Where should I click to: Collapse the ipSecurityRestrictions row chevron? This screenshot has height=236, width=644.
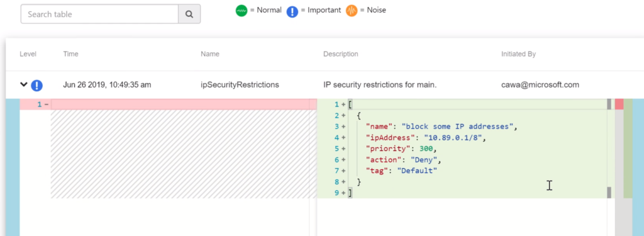(x=24, y=85)
